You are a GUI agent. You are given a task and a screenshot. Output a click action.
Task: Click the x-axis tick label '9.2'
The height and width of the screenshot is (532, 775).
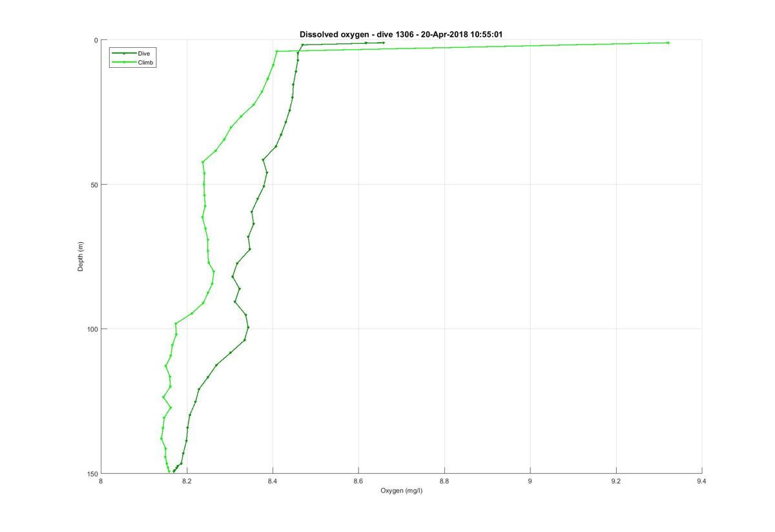[x=616, y=481]
